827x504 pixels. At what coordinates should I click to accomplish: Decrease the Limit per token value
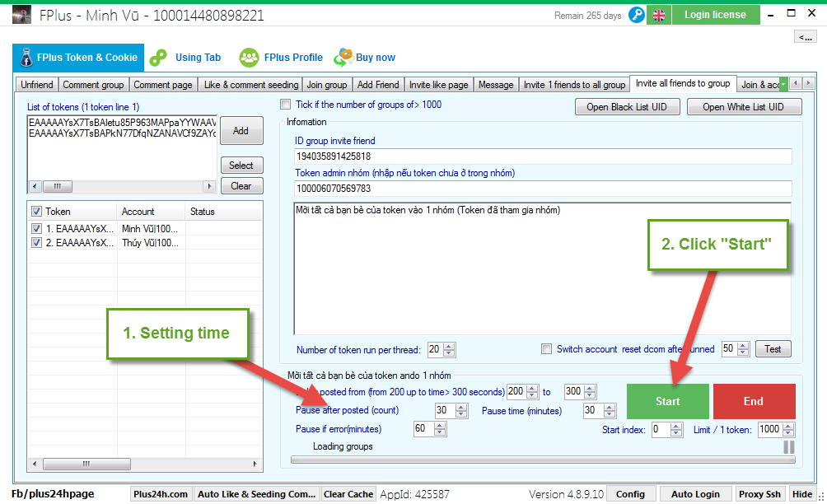[x=788, y=433]
